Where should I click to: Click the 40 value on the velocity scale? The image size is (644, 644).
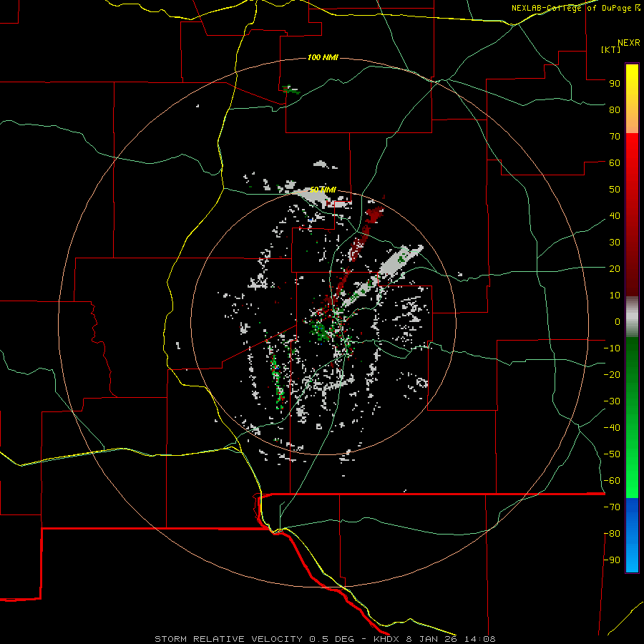(x=615, y=215)
